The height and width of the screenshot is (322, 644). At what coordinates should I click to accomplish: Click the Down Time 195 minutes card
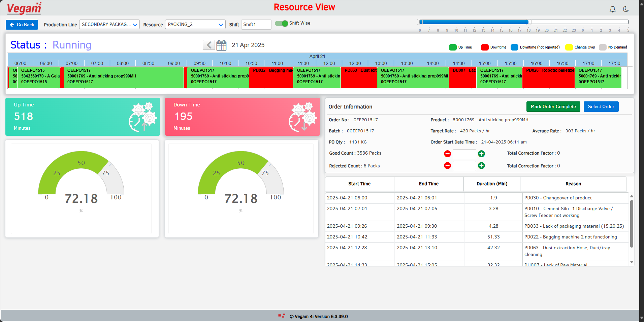pos(242,117)
